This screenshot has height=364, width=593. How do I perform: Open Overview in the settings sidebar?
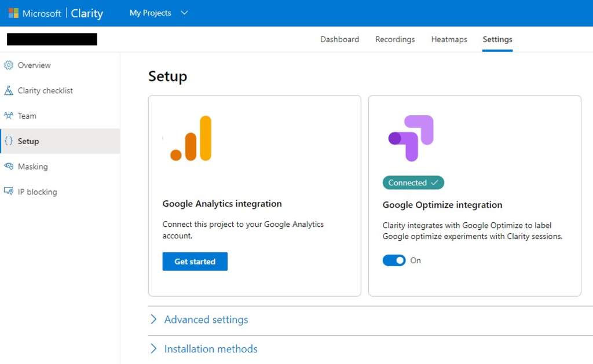(x=60, y=65)
